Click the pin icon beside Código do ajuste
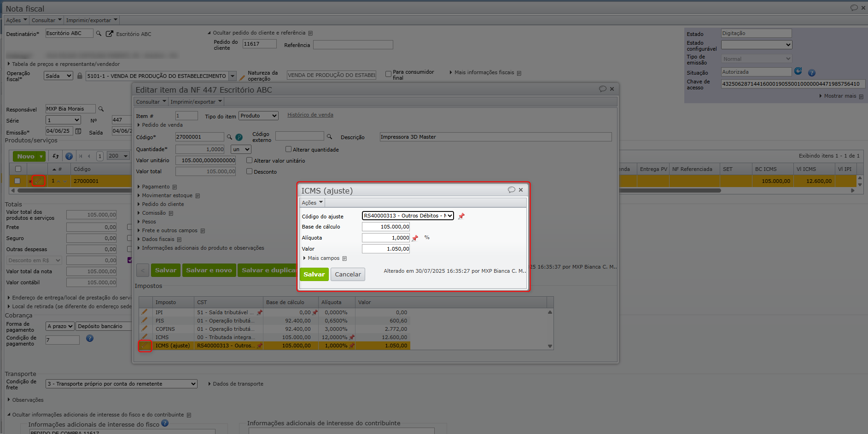This screenshot has width=868, height=434. (x=461, y=216)
